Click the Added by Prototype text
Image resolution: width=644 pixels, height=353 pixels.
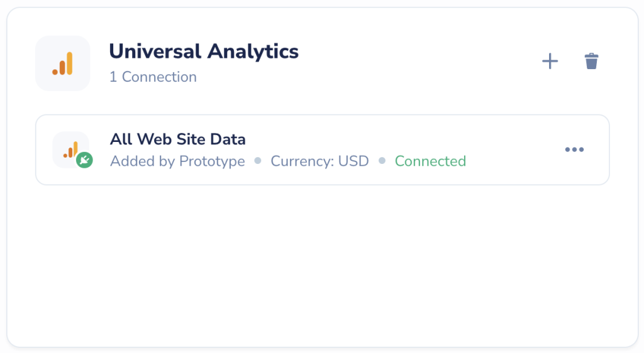click(177, 161)
